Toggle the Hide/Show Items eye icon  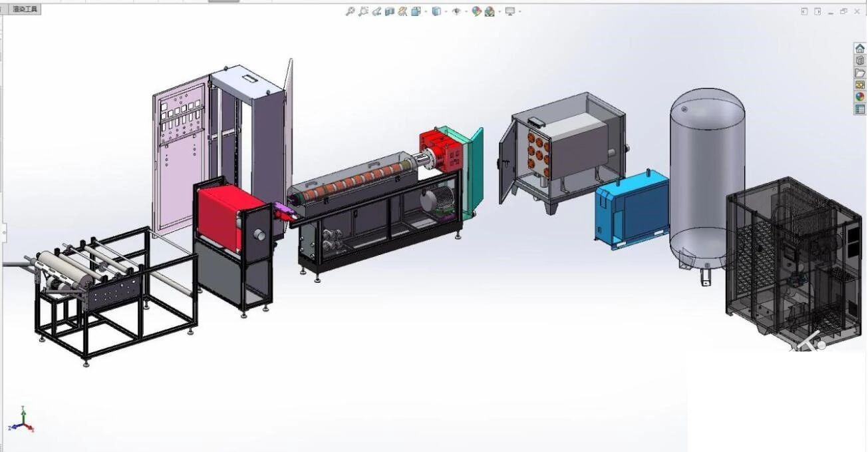pyautogui.click(x=457, y=11)
